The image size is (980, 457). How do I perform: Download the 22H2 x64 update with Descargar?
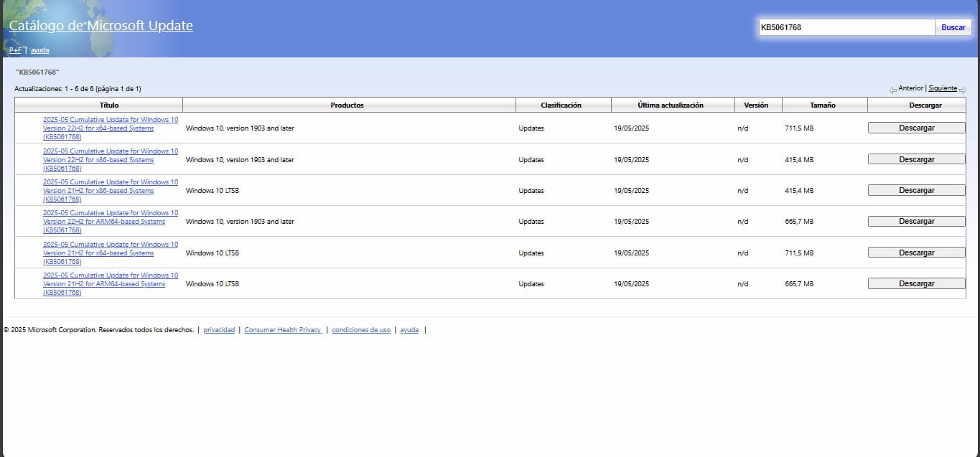(x=917, y=128)
